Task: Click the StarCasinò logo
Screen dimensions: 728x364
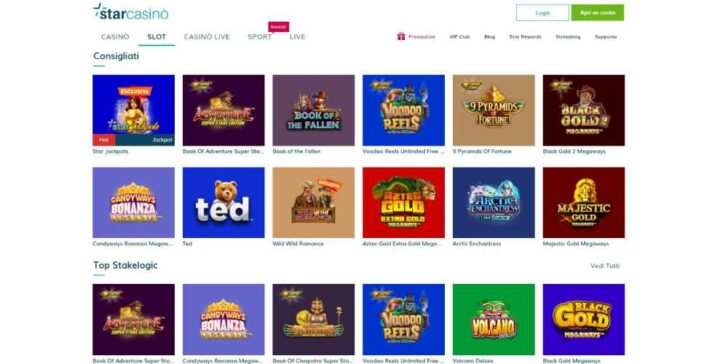Action: [130, 12]
